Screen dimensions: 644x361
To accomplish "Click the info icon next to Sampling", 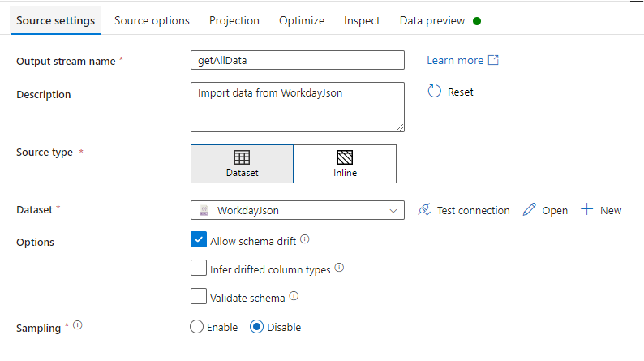I will pos(78,326).
